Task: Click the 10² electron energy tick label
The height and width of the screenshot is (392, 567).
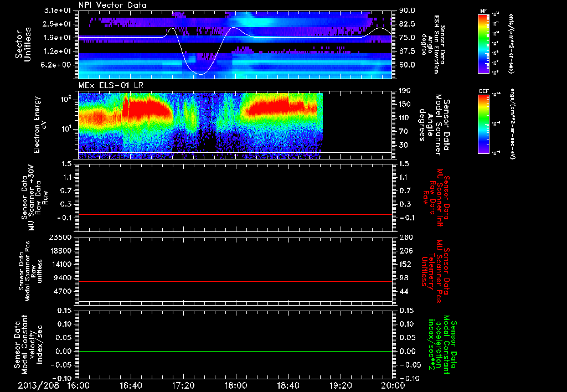Action: coord(67,99)
